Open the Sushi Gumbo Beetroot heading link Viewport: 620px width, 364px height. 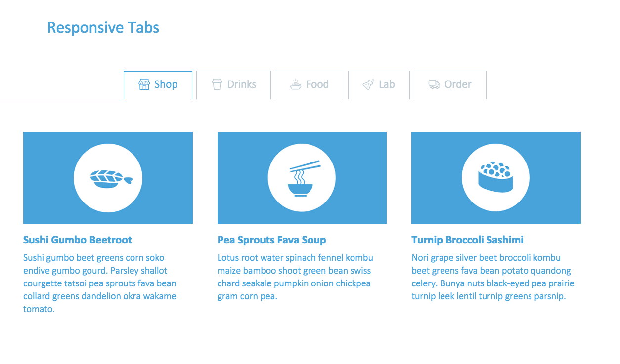[77, 240]
